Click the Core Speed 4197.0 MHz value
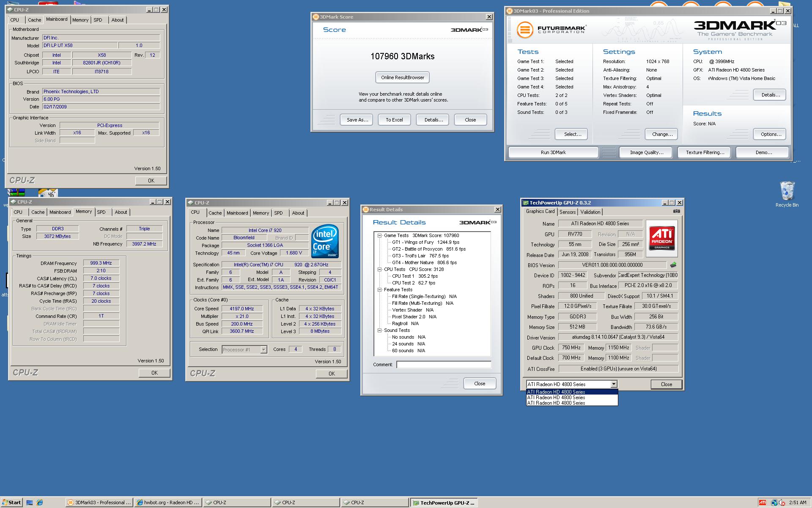This screenshot has width=812, height=508. 242,309
